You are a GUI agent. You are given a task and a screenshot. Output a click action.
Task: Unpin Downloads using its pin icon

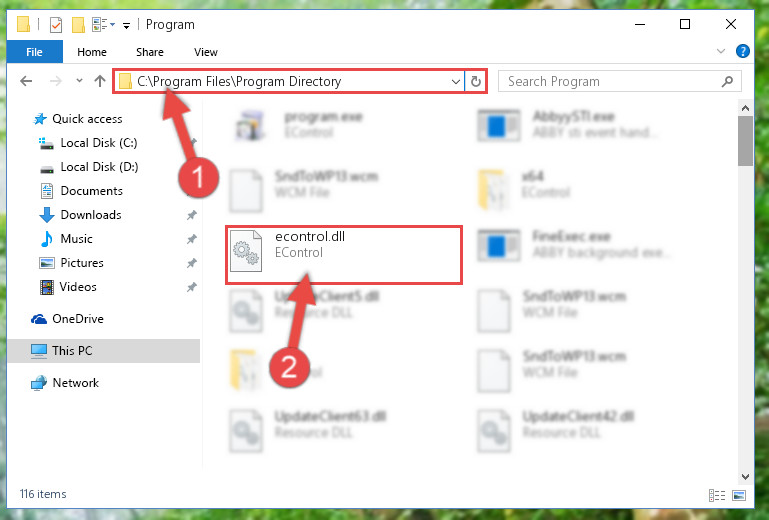(x=191, y=215)
